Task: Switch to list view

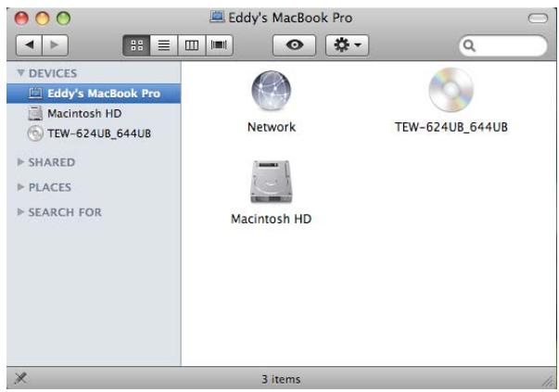Action: coord(164,45)
